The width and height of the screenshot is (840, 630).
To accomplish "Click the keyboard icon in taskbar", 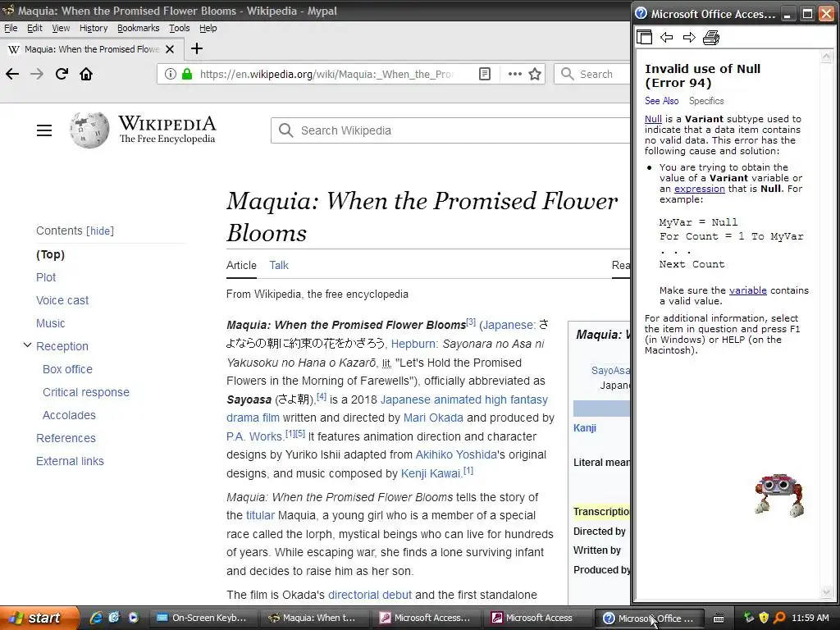I will (x=719, y=619).
